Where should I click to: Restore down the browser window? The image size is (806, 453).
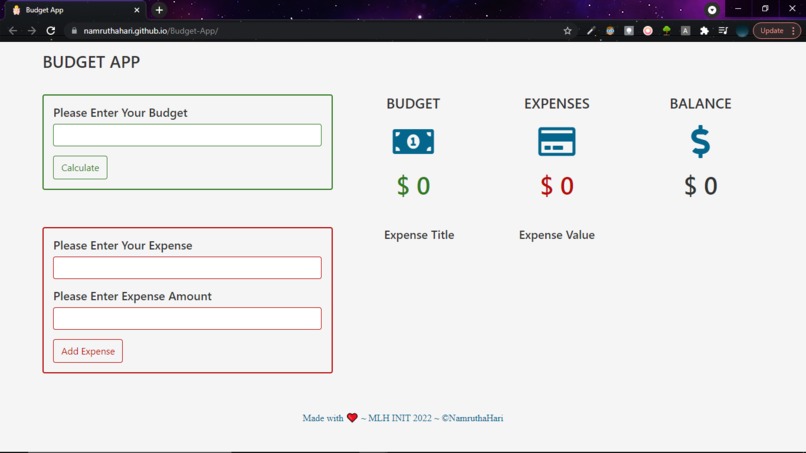[x=765, y=9]
